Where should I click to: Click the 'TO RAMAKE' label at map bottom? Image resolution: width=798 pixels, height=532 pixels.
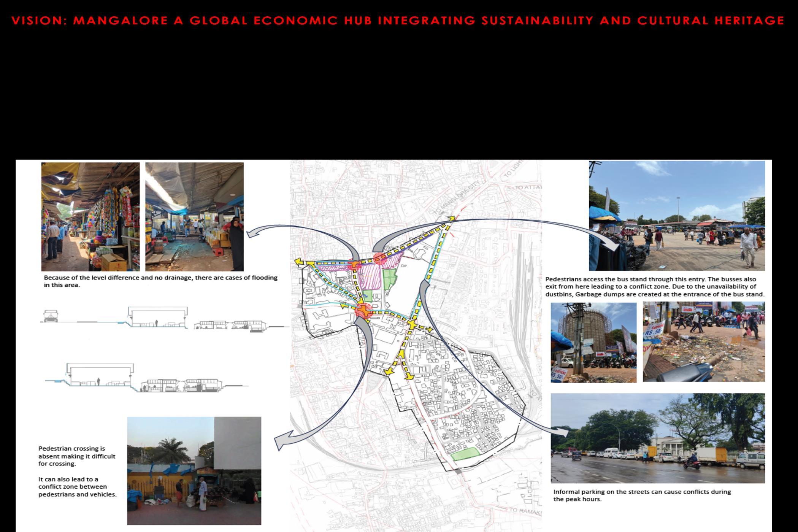tap(525, 511)
